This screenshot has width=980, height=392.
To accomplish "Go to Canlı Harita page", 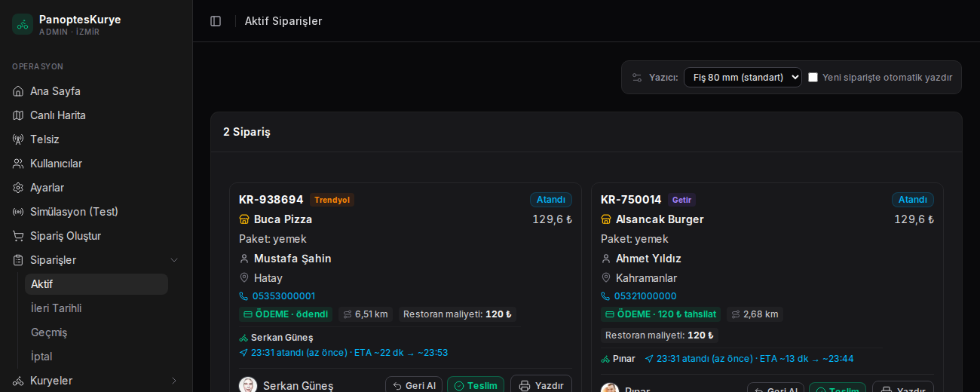I will coord(96,115).
